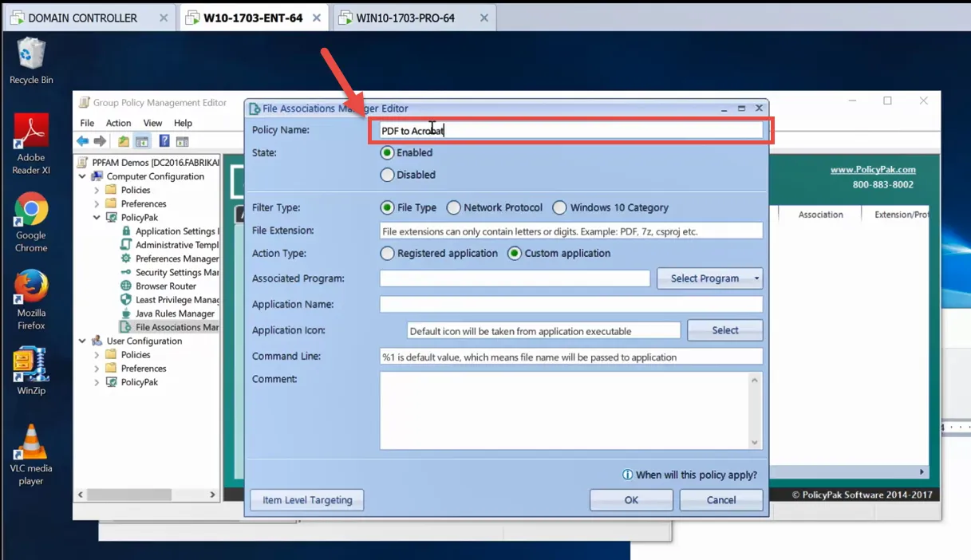
Task: Expand Preferences under User Configuration
Action: [97, 369]
